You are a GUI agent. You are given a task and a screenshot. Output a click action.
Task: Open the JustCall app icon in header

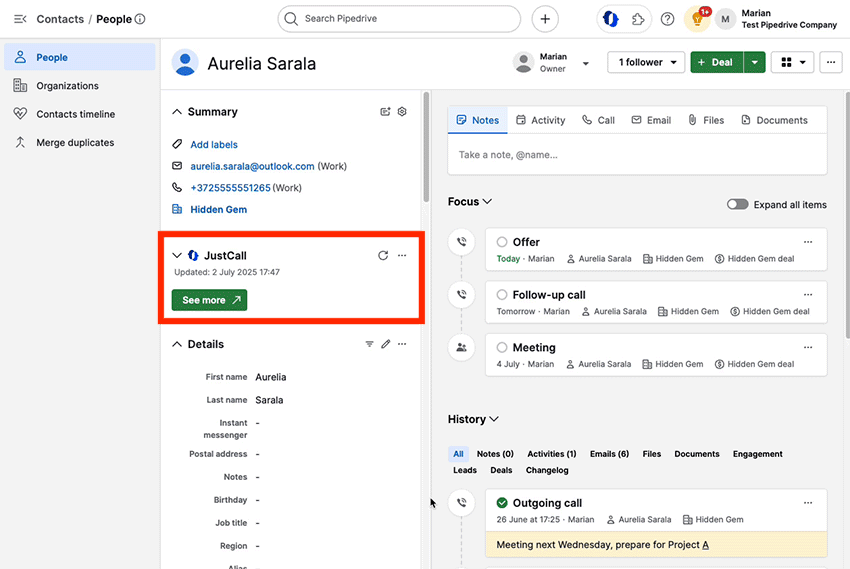click(x=611, y=19)
